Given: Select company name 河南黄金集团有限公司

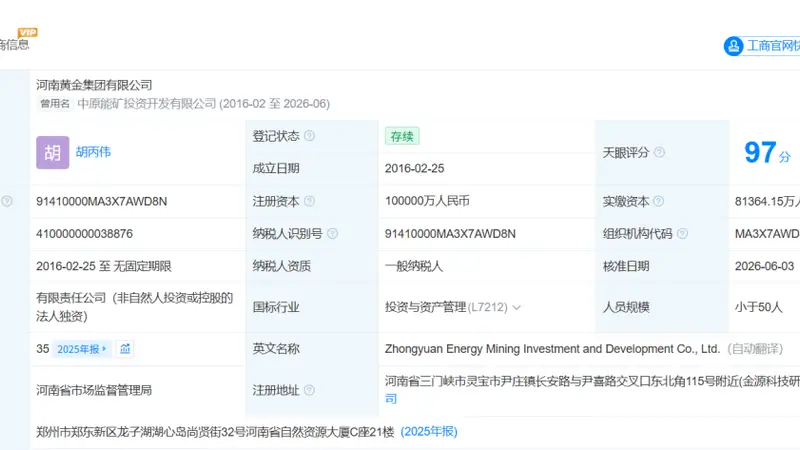Looking at the screenshot, I should 94,85.
